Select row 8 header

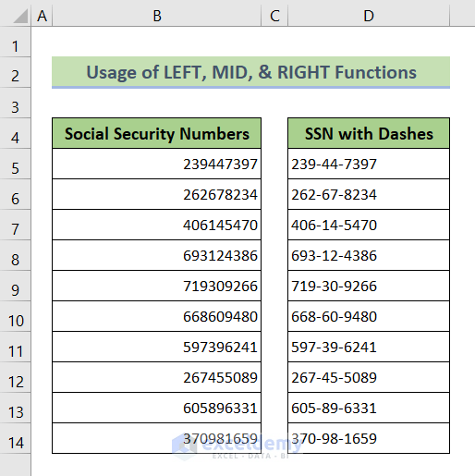16,255
